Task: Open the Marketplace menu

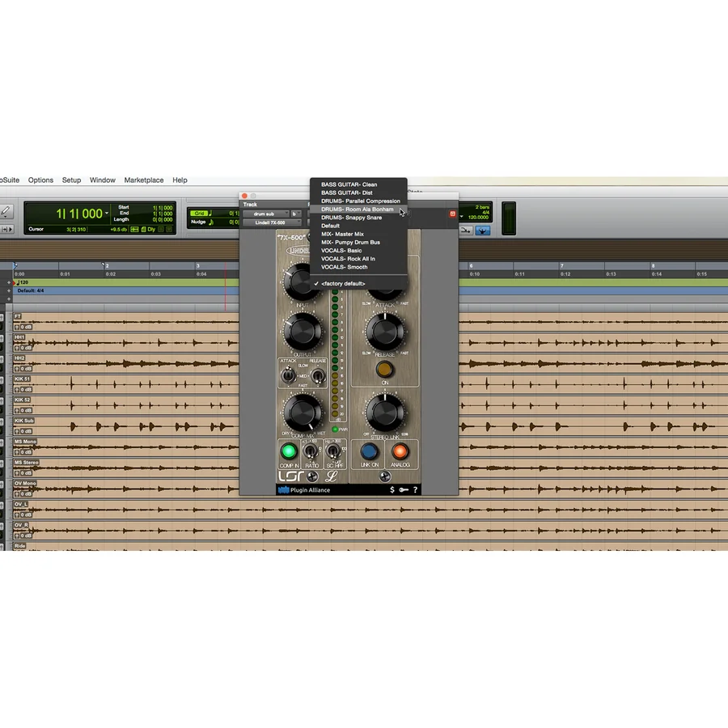Action: 144,180
